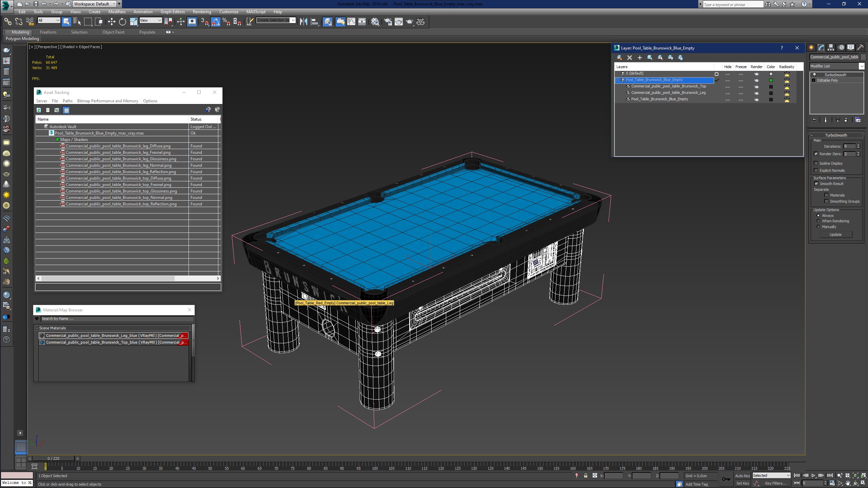This screenshot has width=868, height=488.
Task: Open the selection filter All dropdown
Action: (x=49, y=20)
